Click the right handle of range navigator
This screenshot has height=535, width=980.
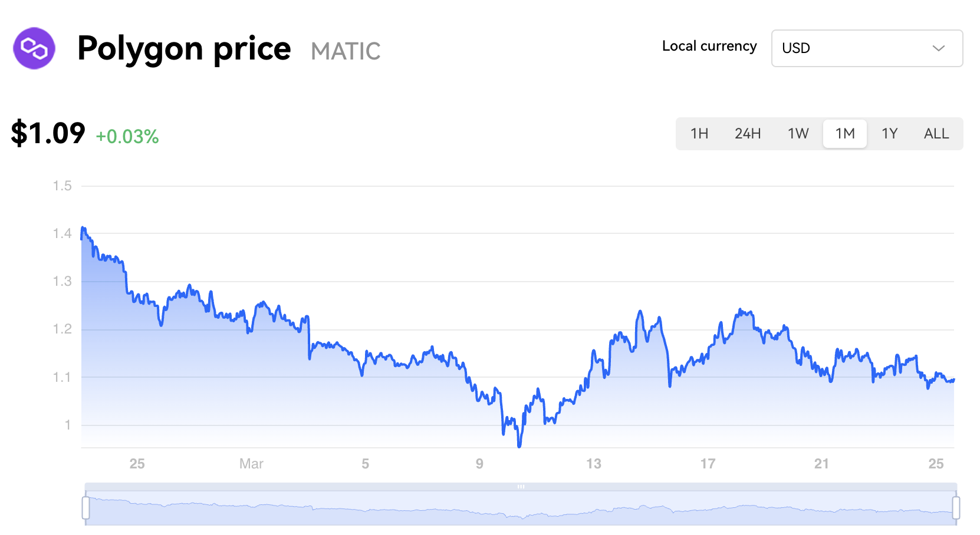956,508
